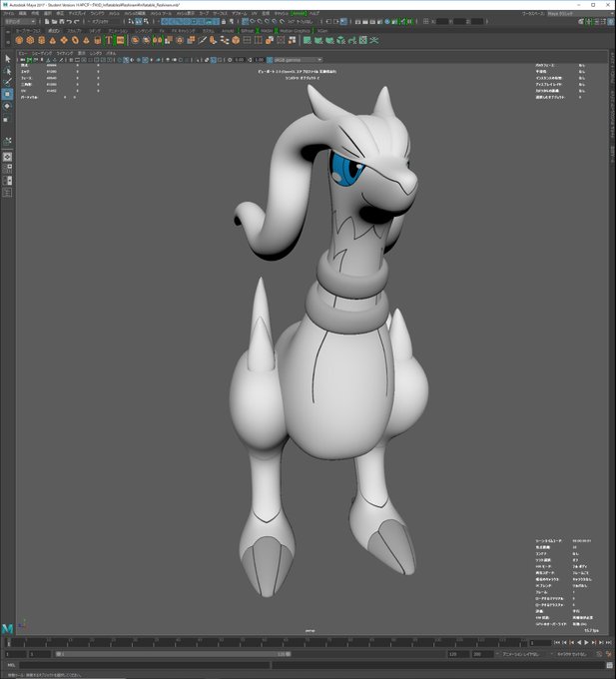
Task: Click the Open Scene folder icon
Action: 55,21
